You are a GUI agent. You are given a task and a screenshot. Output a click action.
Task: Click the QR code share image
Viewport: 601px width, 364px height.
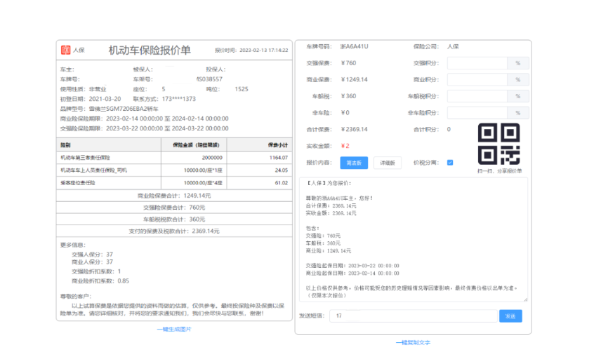coord(499,144)
